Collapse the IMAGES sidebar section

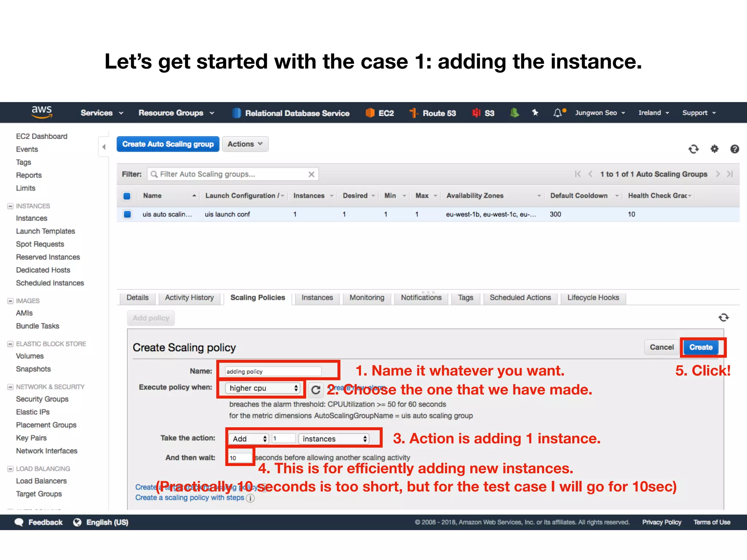click(10, 301)
